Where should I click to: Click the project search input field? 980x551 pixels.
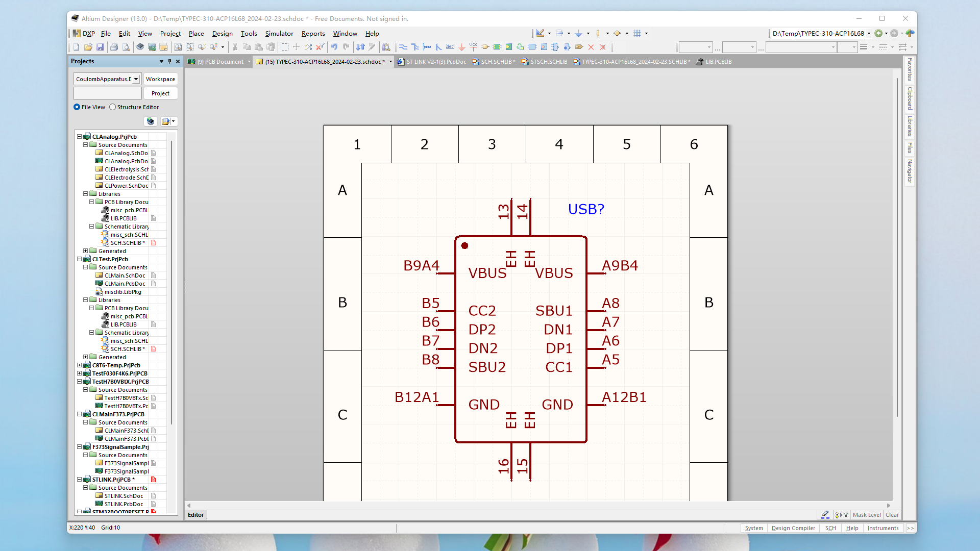click(x=107, y=93)
